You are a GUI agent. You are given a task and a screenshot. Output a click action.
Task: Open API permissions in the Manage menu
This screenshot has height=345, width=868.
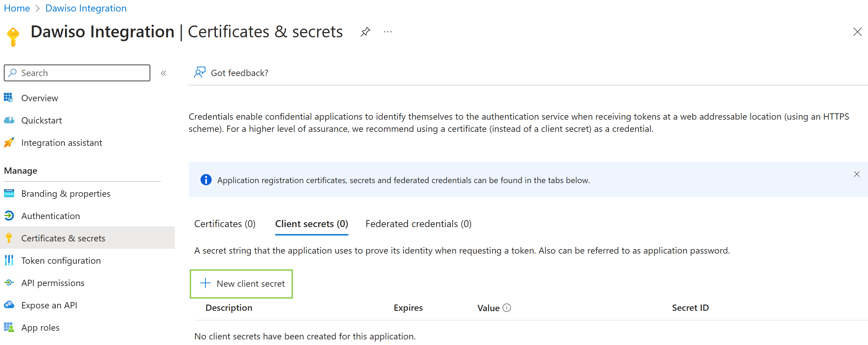(x=53, y=283)
